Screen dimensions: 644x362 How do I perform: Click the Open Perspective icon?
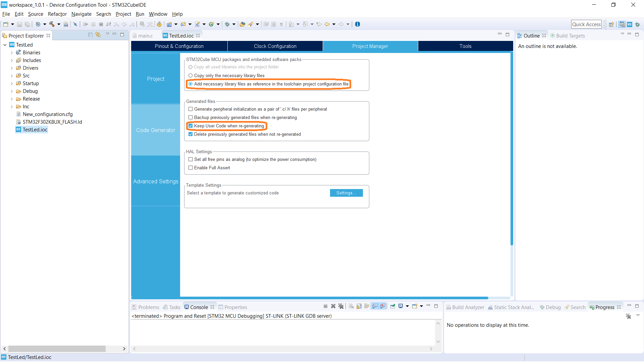(x=611, y=24)
